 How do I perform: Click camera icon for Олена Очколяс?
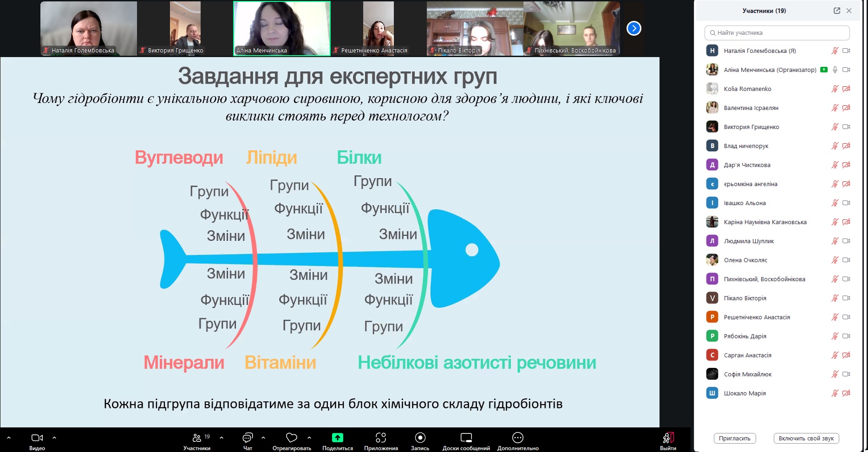[846, 260]
